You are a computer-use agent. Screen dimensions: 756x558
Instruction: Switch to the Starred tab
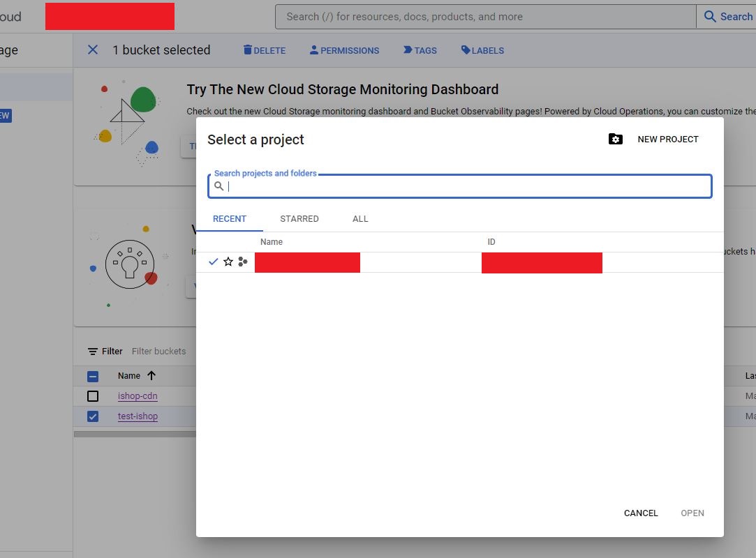coord(299,219)
